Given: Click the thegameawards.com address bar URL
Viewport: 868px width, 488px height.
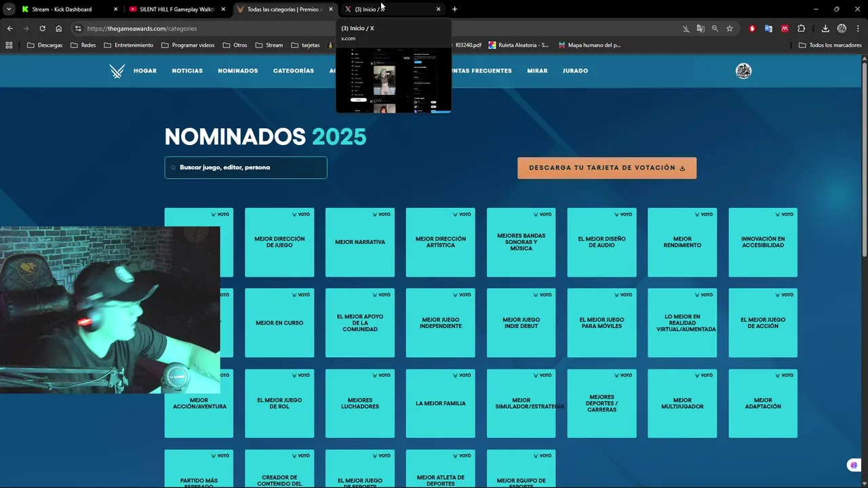Looking at the screenshot, I should (x=142, y=28).
